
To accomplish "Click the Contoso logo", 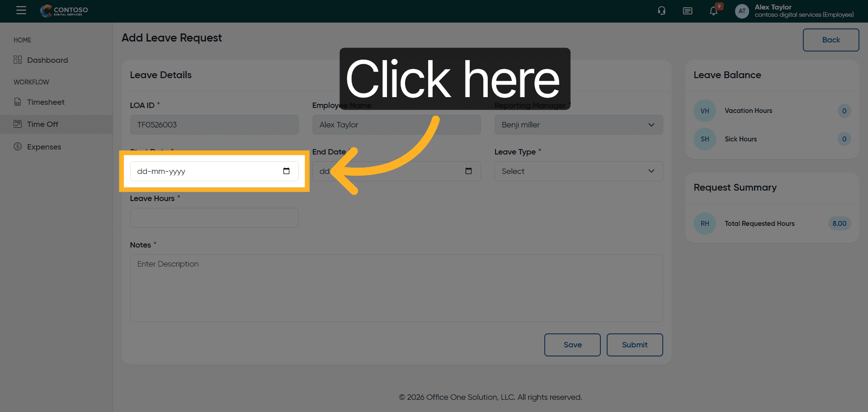I will 64,11.
